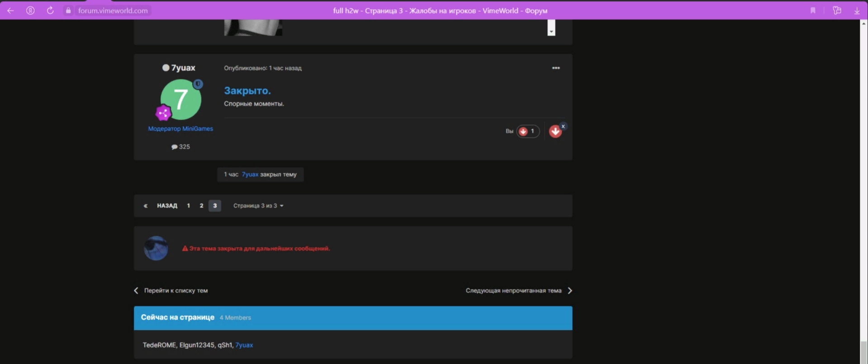Remove your reaction with the small x
This screenshot has width=868, height=364.
pos(563,126)
